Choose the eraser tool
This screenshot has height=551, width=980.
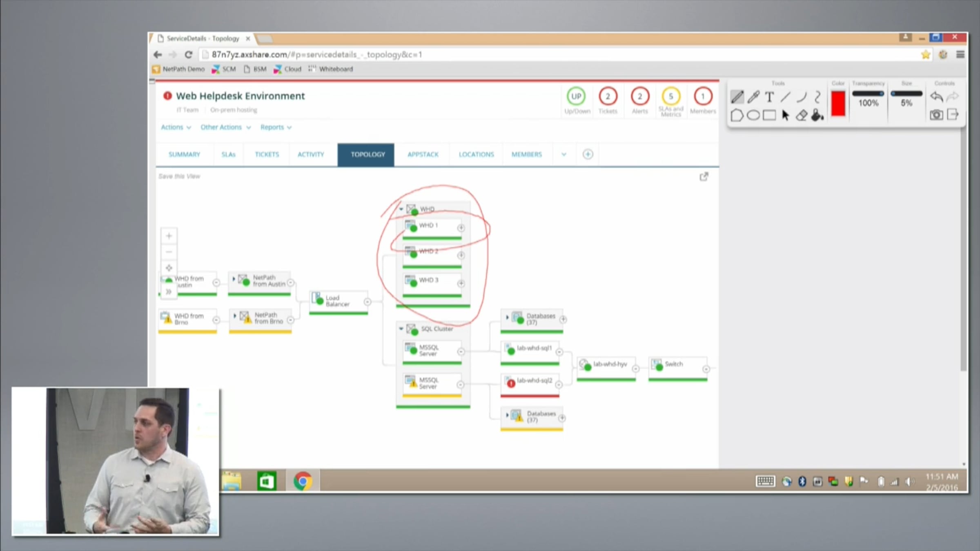tap(802, 116)
